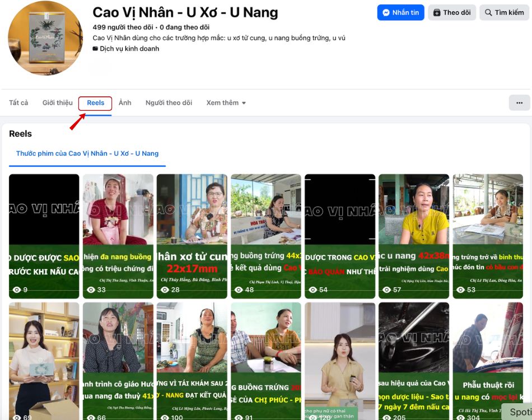Play the yellow-shirt woman reel, 57 views
The image size is (532, 420).
pyautogui.click(x=414, y=236)
